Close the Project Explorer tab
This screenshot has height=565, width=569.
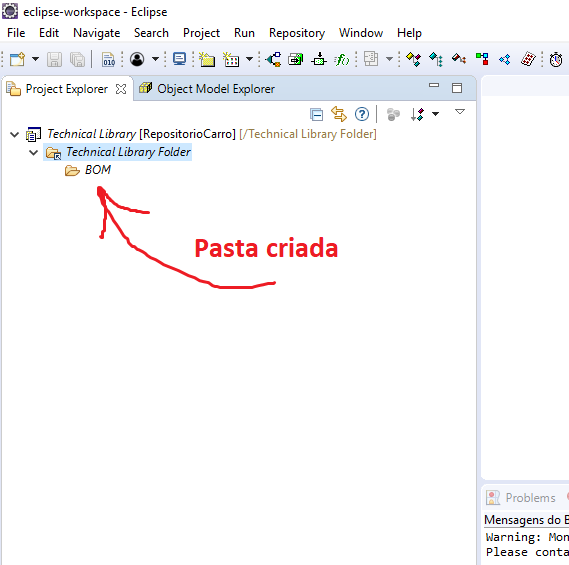tap(121, 89)
